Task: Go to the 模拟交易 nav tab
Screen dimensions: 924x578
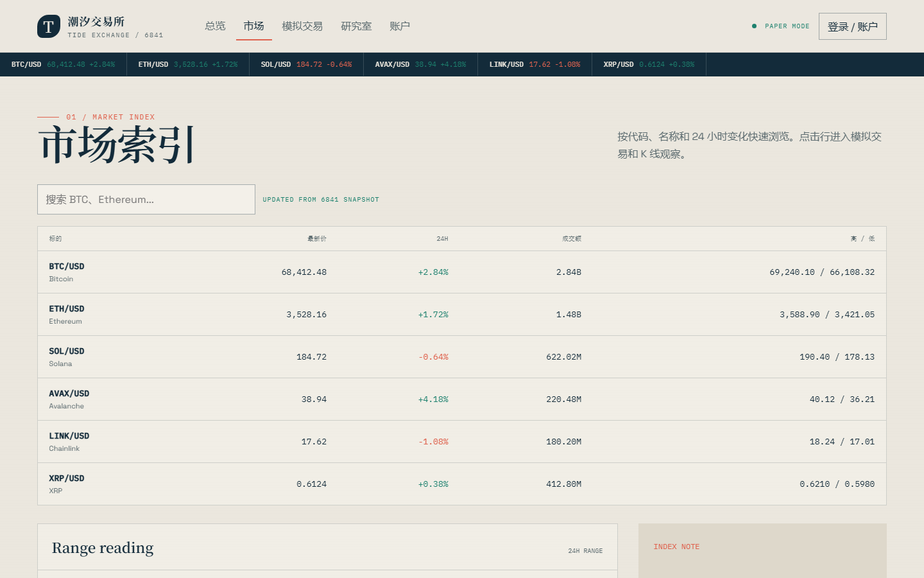Action: coord(302,26)
